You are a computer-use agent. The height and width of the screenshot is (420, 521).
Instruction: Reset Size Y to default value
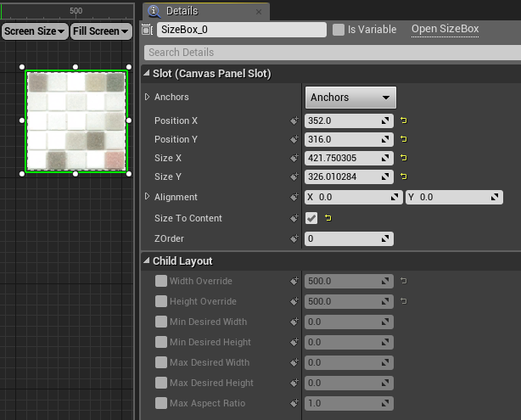(x=403, y=176)
